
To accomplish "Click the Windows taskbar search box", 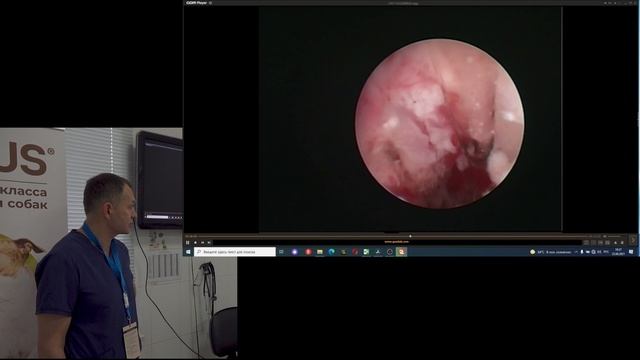I will pyautogui.click(x=235, y=252).
